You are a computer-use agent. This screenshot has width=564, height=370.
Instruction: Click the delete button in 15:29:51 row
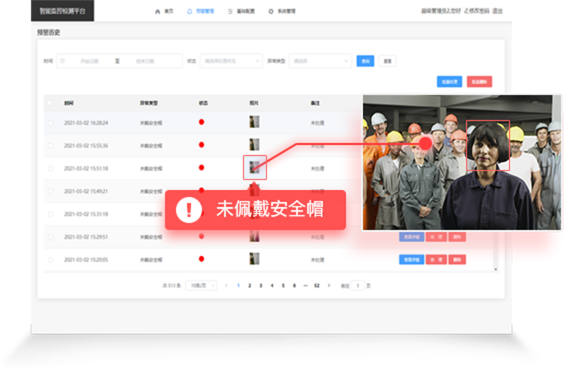tap(457, 237)
